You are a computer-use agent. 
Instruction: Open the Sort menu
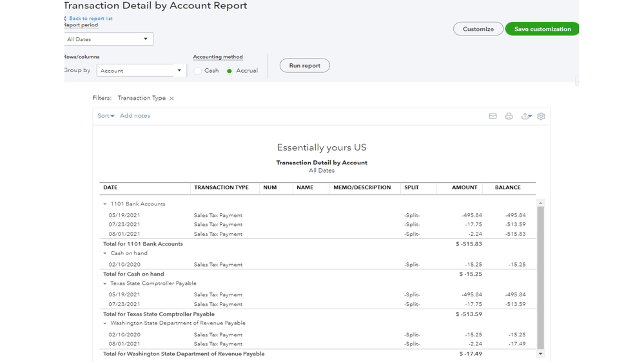(106, 116)
